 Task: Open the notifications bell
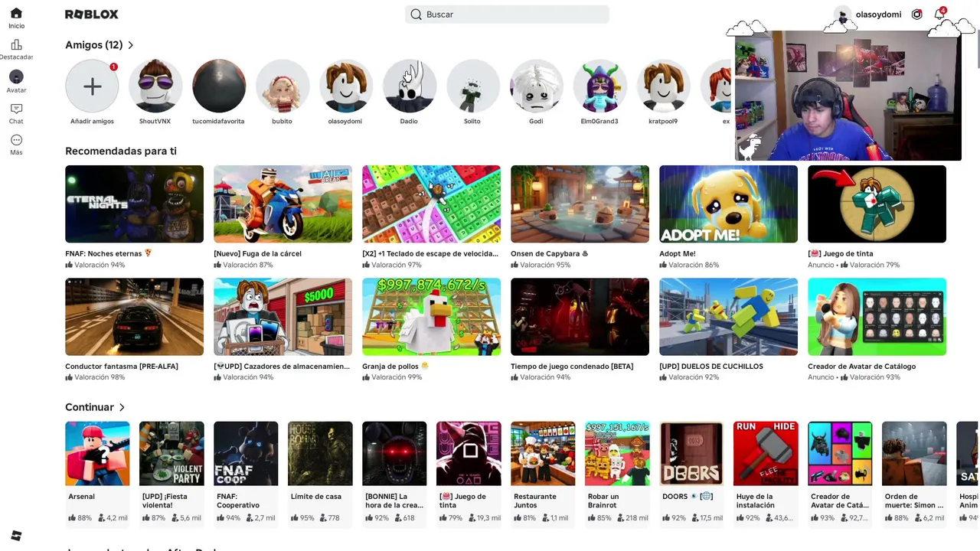coord(939,15)
